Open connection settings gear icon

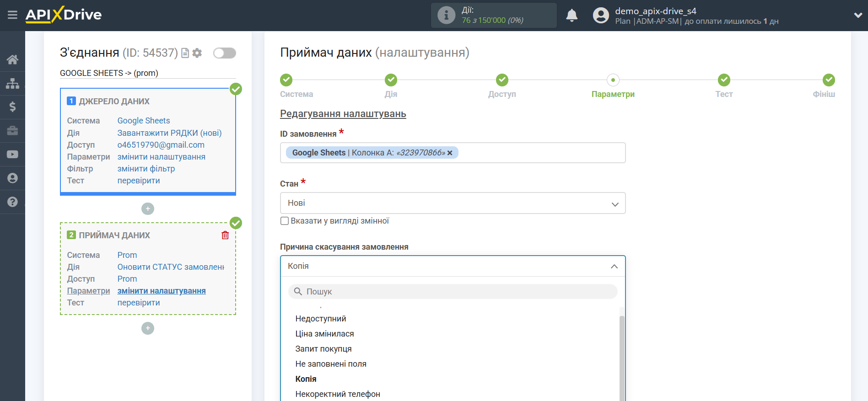tap(197, 53)
